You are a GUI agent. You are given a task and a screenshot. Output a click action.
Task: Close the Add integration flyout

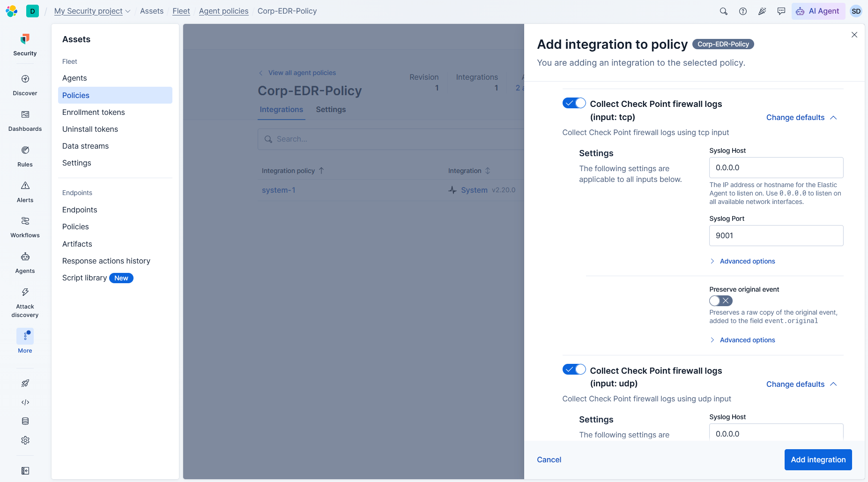click(x=854, y=35)
